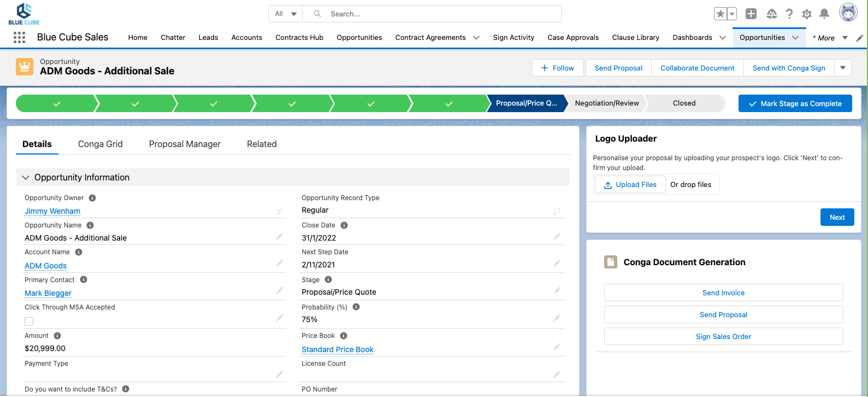This screenshot has width=868, height=397.
Task: Show info tooltip for Opportunity Owner
Action: [92, 198]
